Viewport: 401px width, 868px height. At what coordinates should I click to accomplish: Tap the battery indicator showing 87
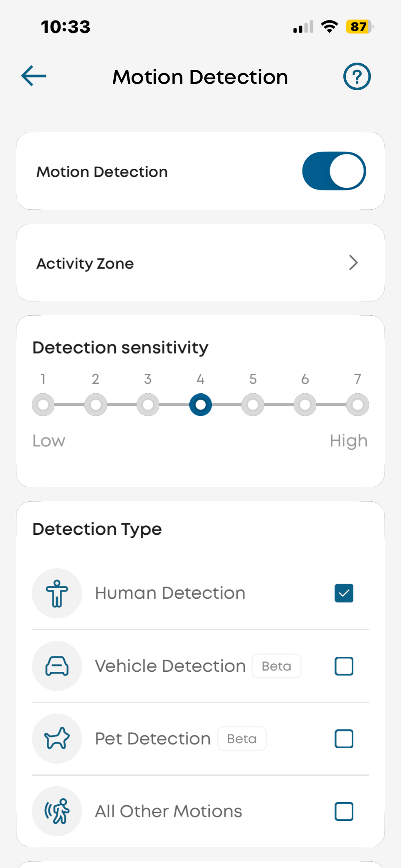point(359,27)
